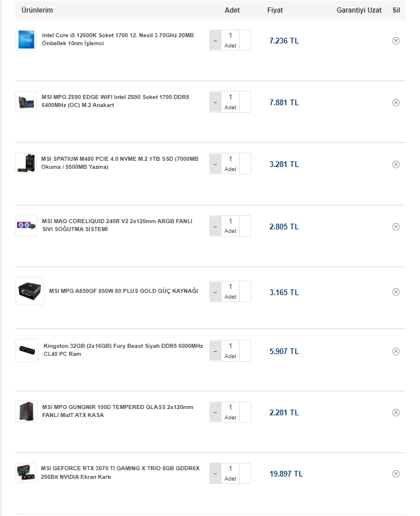420x516 pixels.
Task: Remove the MSI MPG GUNGNIR 100D case
Action: (396, 413)
